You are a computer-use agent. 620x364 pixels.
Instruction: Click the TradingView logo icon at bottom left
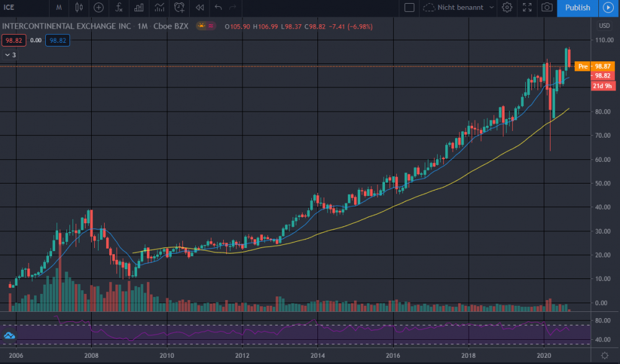pyautogui.click(x=9, y=336)
